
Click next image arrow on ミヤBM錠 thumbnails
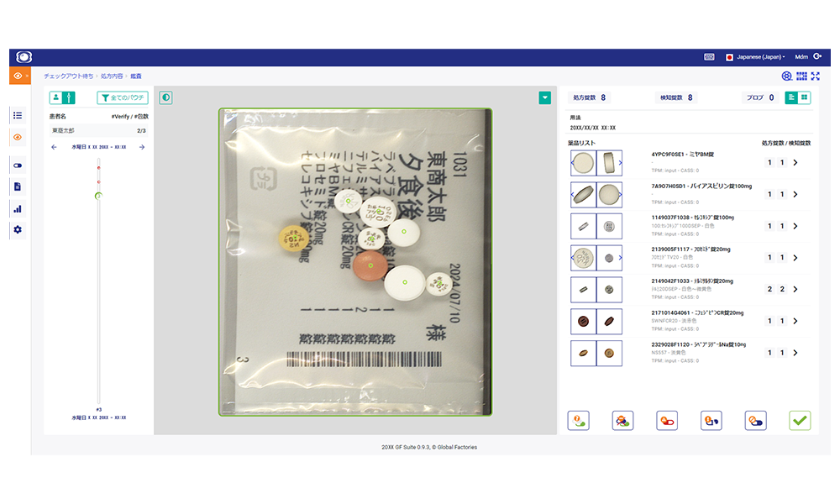point(621,163)
